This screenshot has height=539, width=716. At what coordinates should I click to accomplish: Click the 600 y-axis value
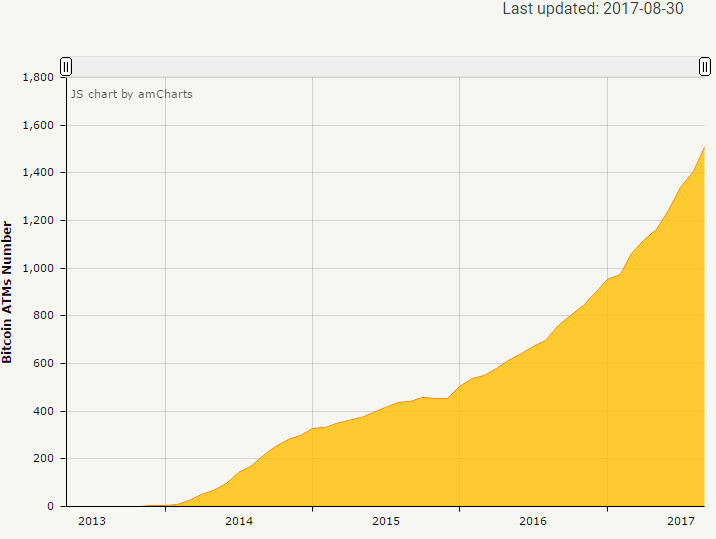tap(43, 363)
